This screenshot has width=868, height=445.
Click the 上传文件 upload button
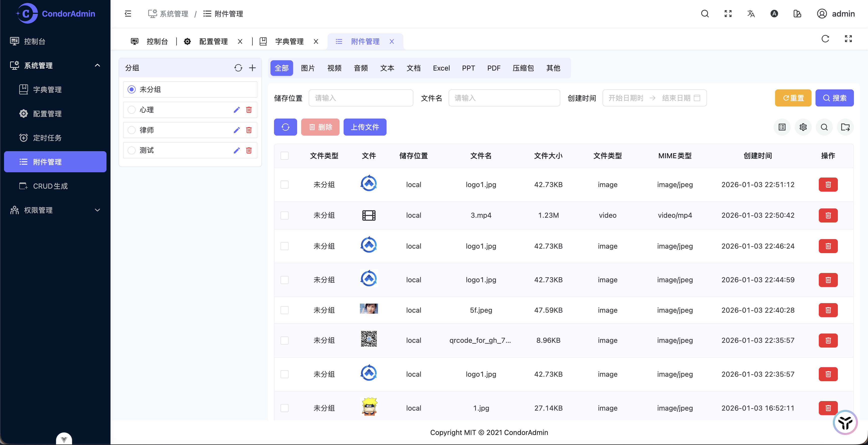click(x=365, y=127)
